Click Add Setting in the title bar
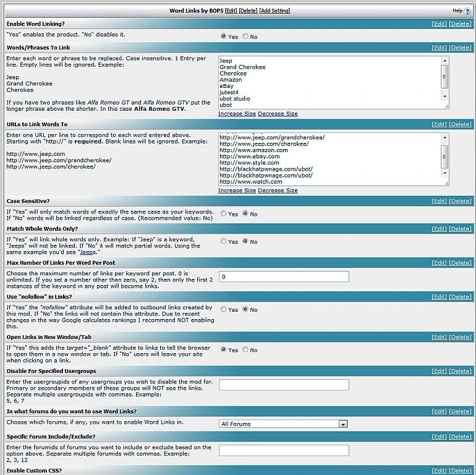Viewport: 476px width, 475px height. click(x=274, y=11)
